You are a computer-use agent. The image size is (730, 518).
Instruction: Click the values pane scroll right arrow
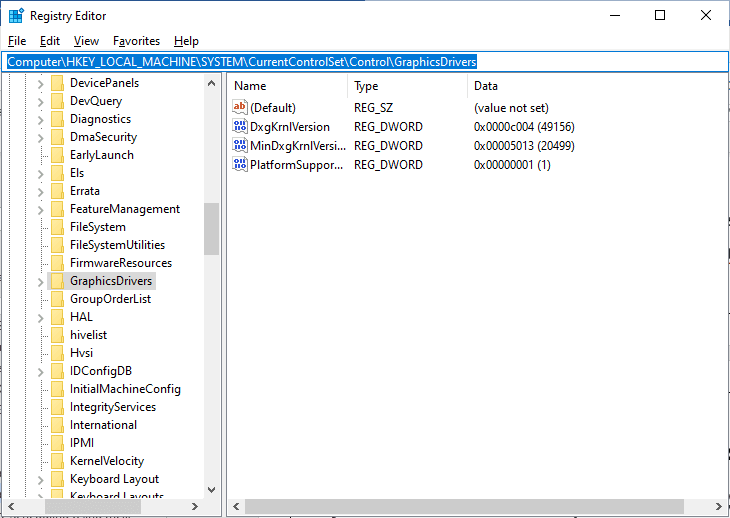coord(719,506)
